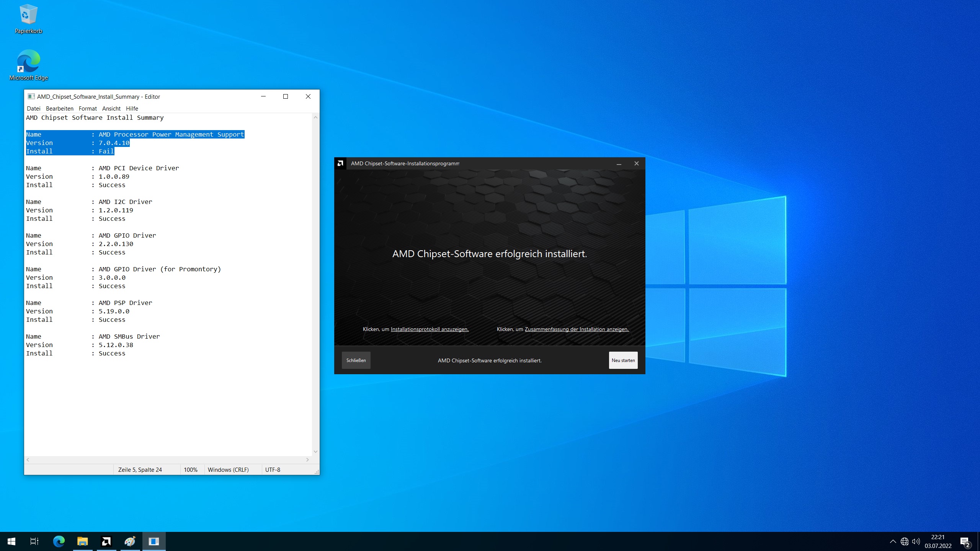Click the Schließen button
Viewport: 980px width, 551px height.
coord(356,360)
